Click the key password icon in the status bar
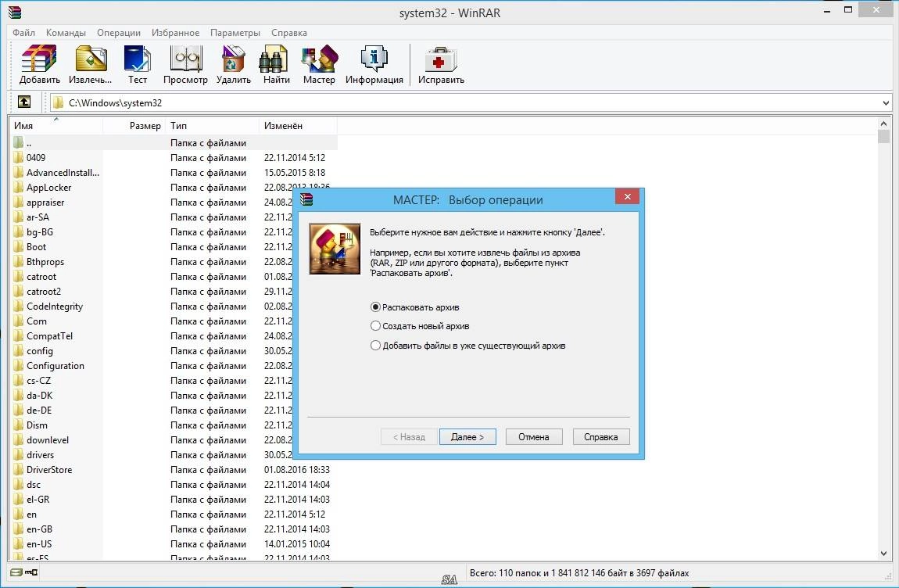Image resolution: width=899 pixels, height=588 pixels. point(31,572)
